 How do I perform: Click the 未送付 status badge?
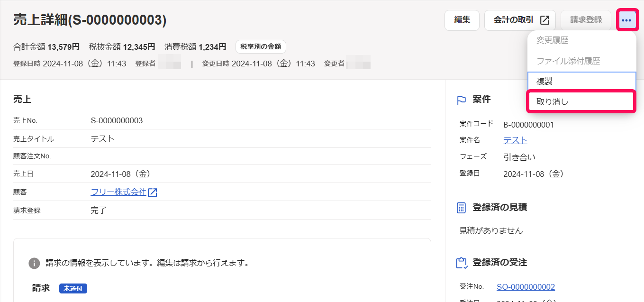pos(73,288)
